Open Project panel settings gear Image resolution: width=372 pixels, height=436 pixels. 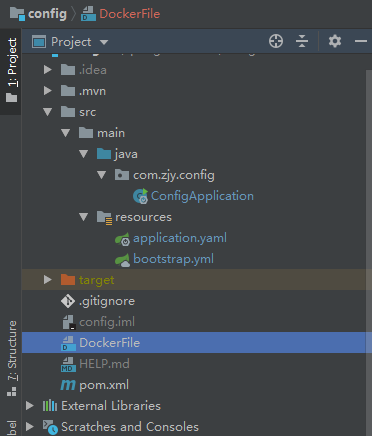335,41
